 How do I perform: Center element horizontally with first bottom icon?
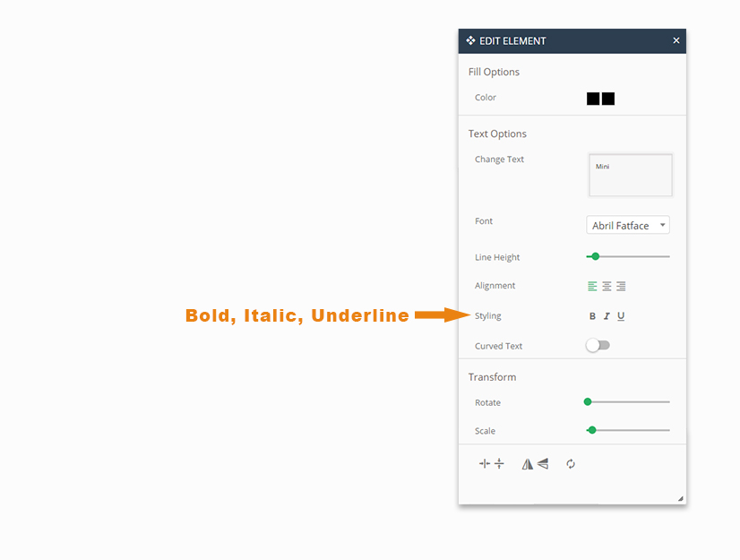pos(485,464)
